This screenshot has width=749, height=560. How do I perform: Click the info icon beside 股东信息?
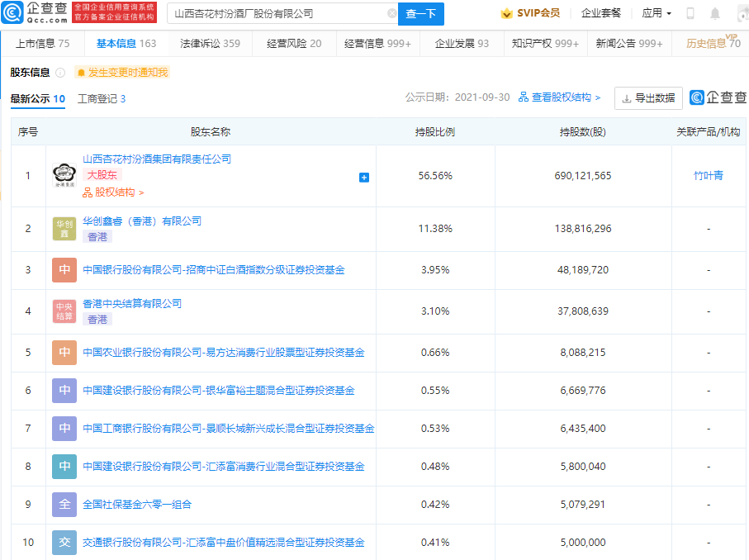[x=60, y=73]
